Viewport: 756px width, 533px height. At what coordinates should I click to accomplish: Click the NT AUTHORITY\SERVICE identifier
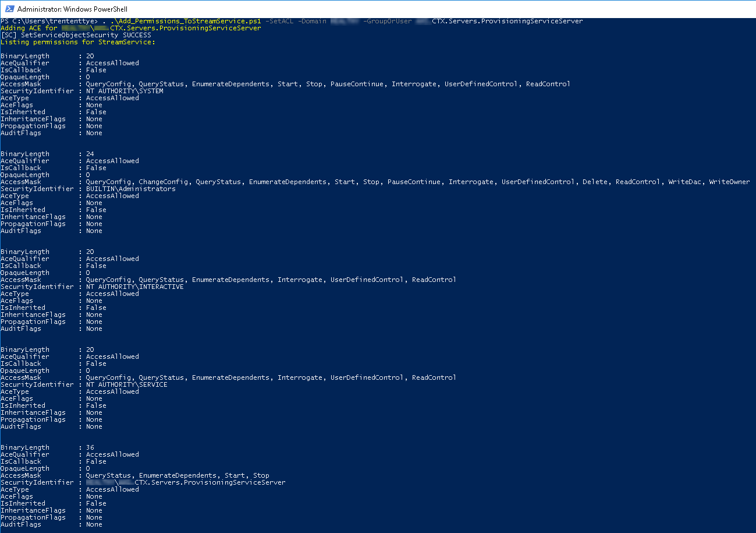[126, 384]
